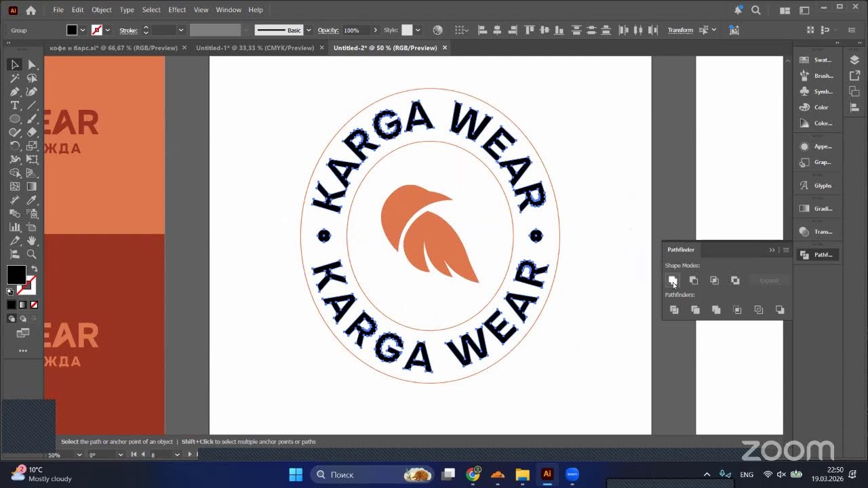Switch to Gradient mode below fill box
Viewport: 868px width, 488px height.
click(x=22, y=305)
